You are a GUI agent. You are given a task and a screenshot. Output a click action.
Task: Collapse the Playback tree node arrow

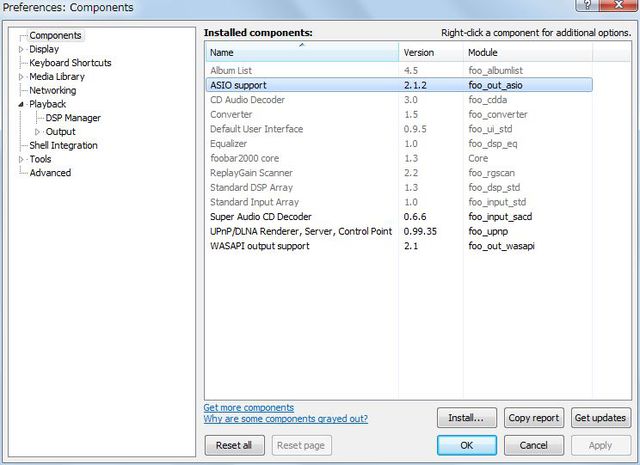[21, 105]
